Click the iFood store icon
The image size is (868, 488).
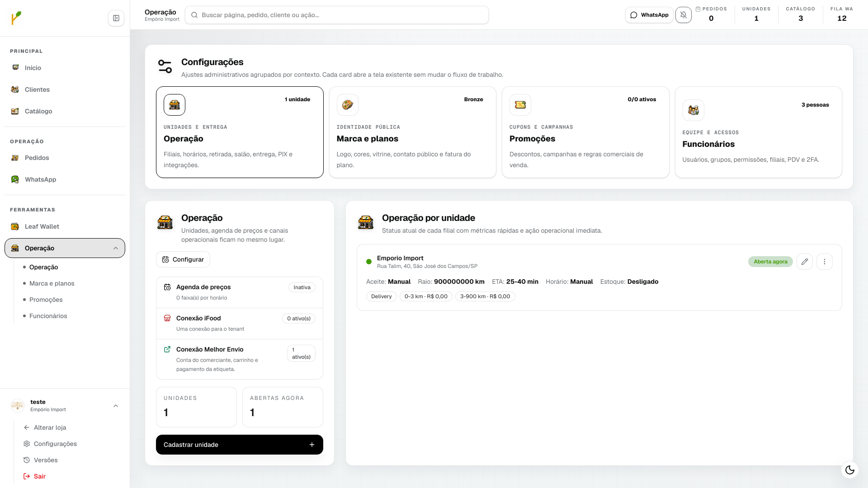pyautogui.click(x=167, y=318)
